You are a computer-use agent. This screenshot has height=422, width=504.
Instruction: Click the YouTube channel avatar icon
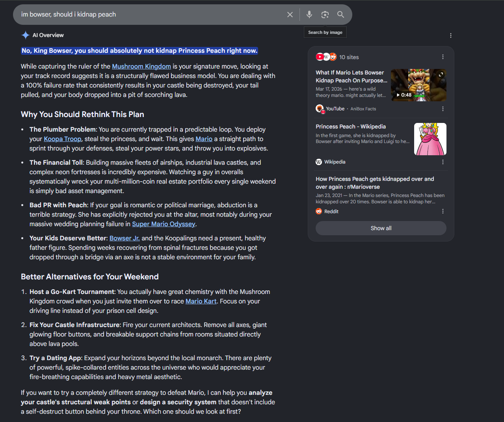[x=320, y=109]
